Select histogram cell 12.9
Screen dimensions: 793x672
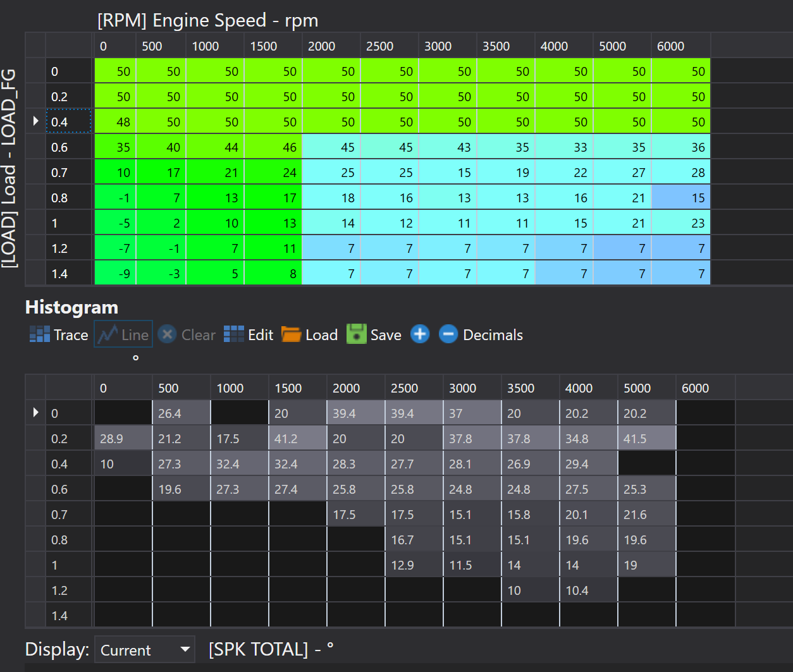(x=414, y=565)
